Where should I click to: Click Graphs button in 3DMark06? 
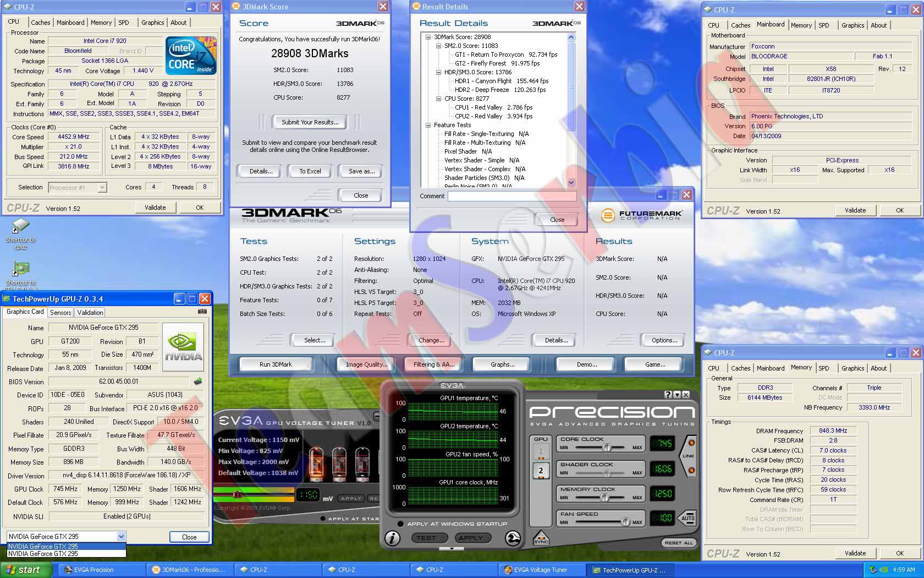coord(502,364)
